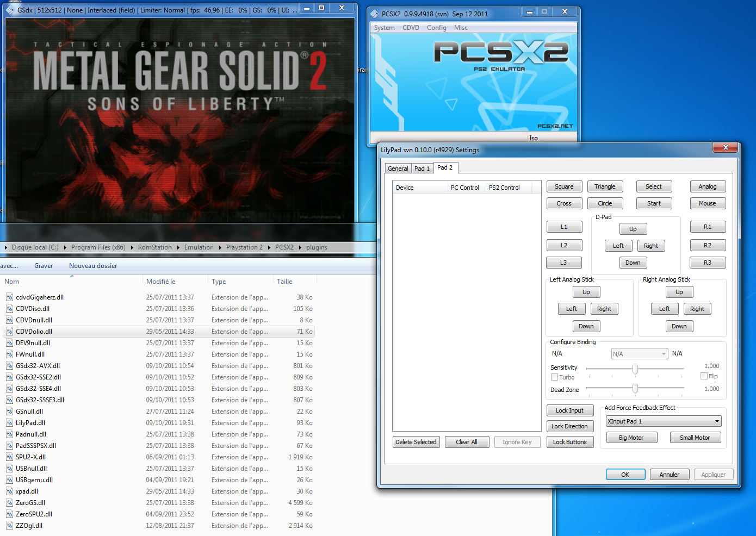Click the file icon next to GSnull.dll
This screenshot has height=536, width=756.
[x=9, y=412]
